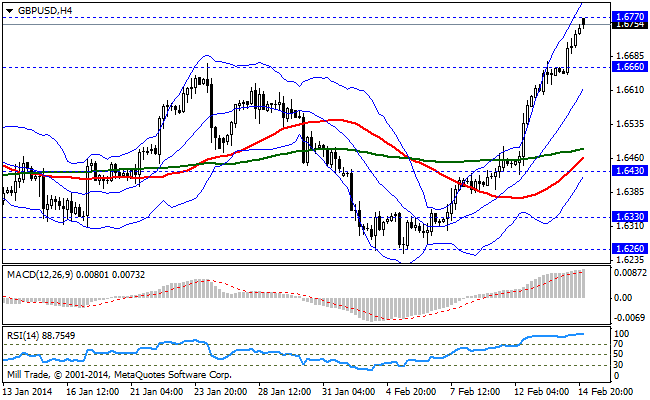The image size is (650, 400).
Task: Click the 12 Feb 04:00 time label
Action: point(541,392)
